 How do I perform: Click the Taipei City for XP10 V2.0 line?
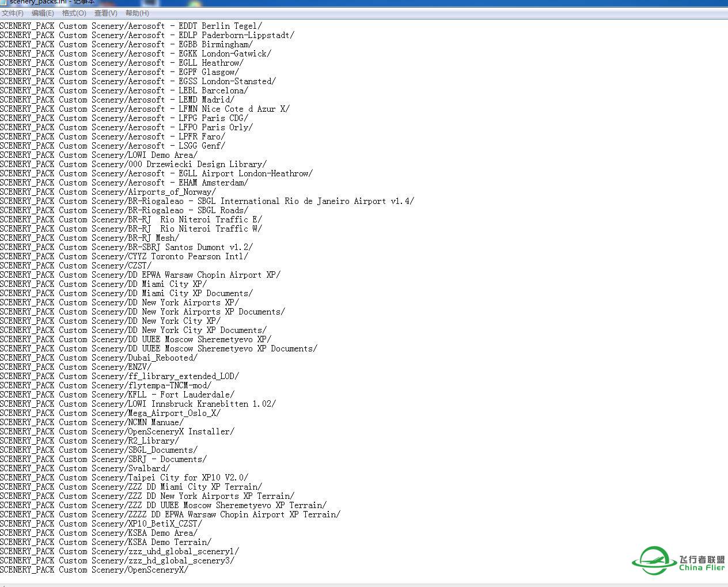(x=124, y=478)
